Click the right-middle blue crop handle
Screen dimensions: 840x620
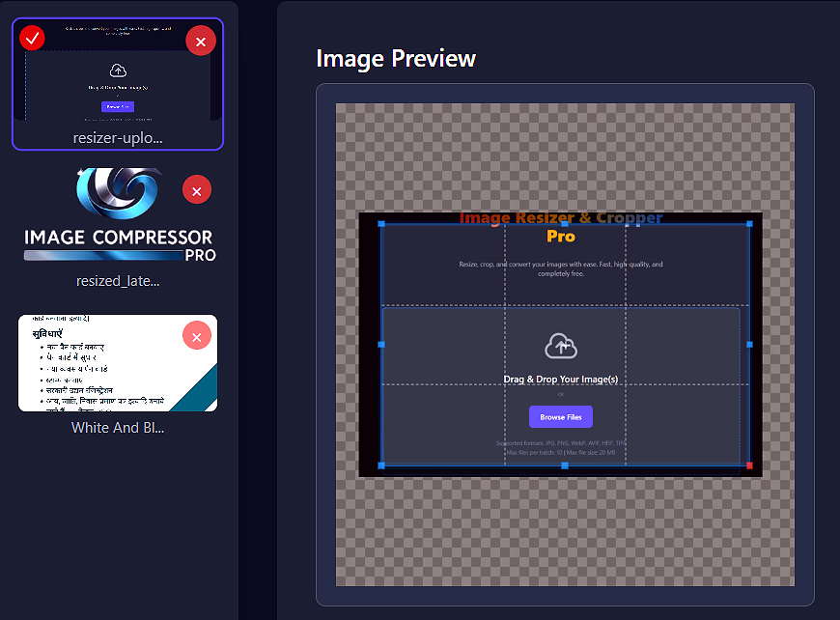(750, 344)
